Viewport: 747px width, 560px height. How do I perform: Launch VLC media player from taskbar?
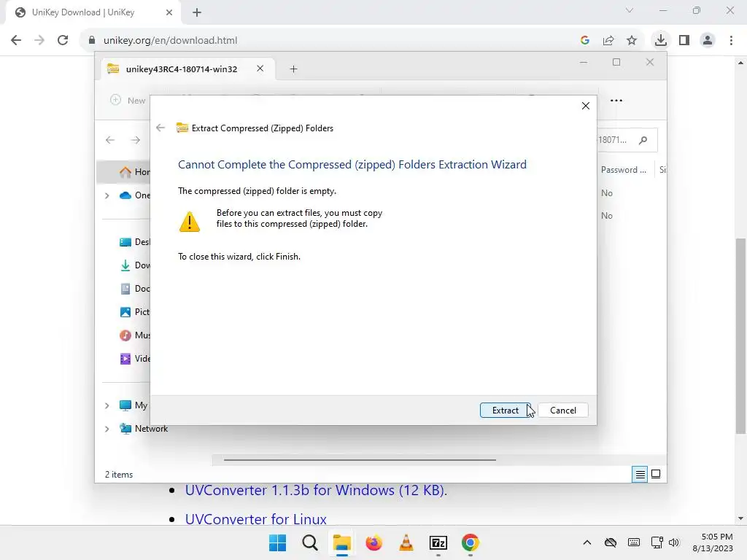coord(406,542)
